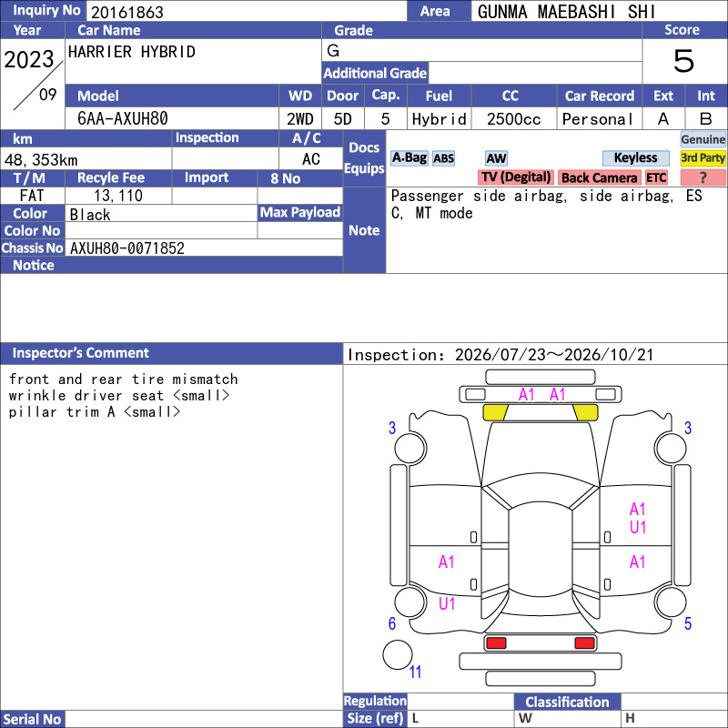Click the pink A1 mark on left front door
The width and height of the screenshot is (728, 728).
coord(446,561)
